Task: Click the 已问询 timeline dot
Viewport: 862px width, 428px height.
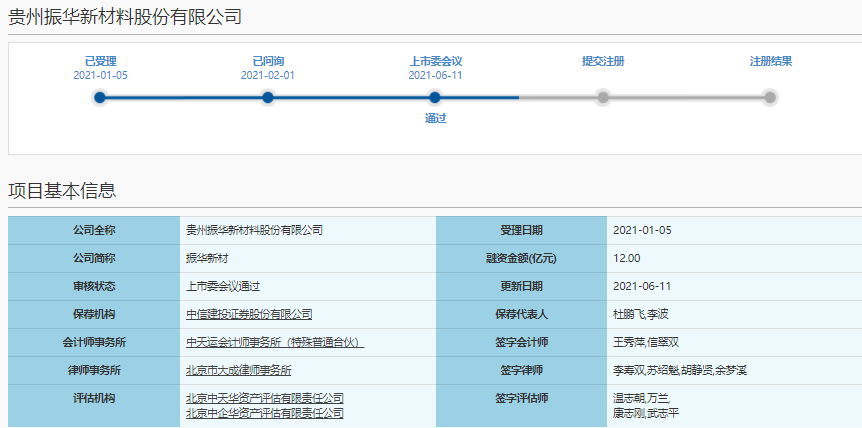Action: click(267, 97)
